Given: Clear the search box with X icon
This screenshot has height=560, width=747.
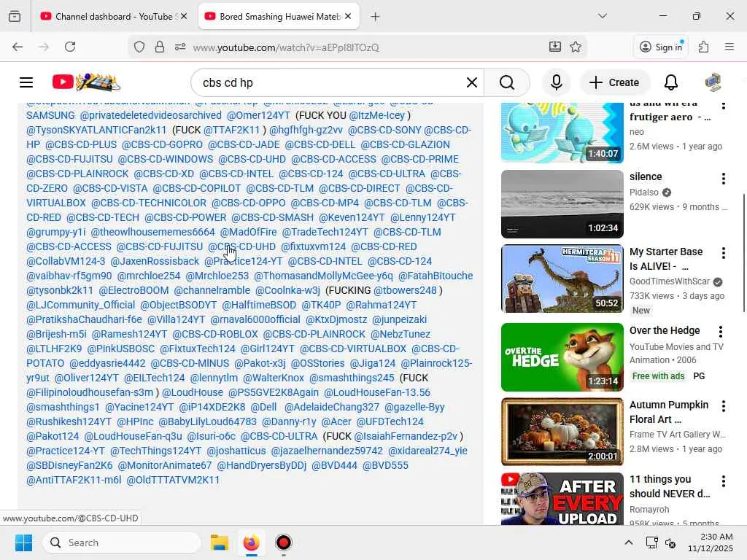Looking at the screenshot, I should 472,82.
